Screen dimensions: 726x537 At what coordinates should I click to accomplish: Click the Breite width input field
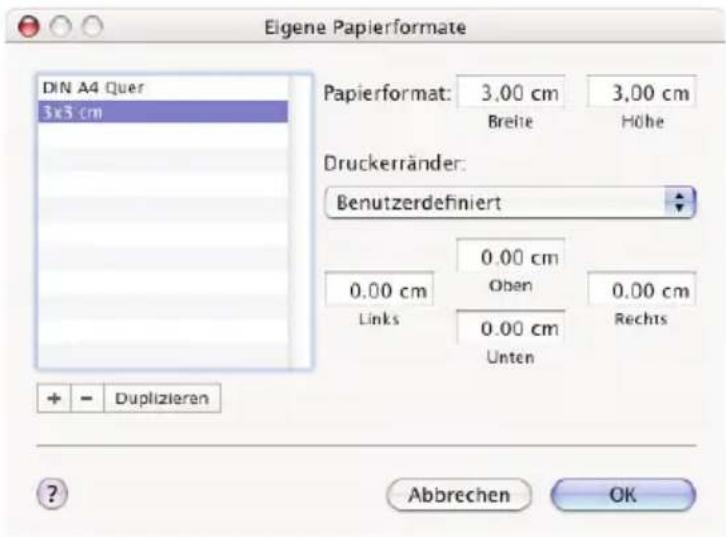coord(511,92)
